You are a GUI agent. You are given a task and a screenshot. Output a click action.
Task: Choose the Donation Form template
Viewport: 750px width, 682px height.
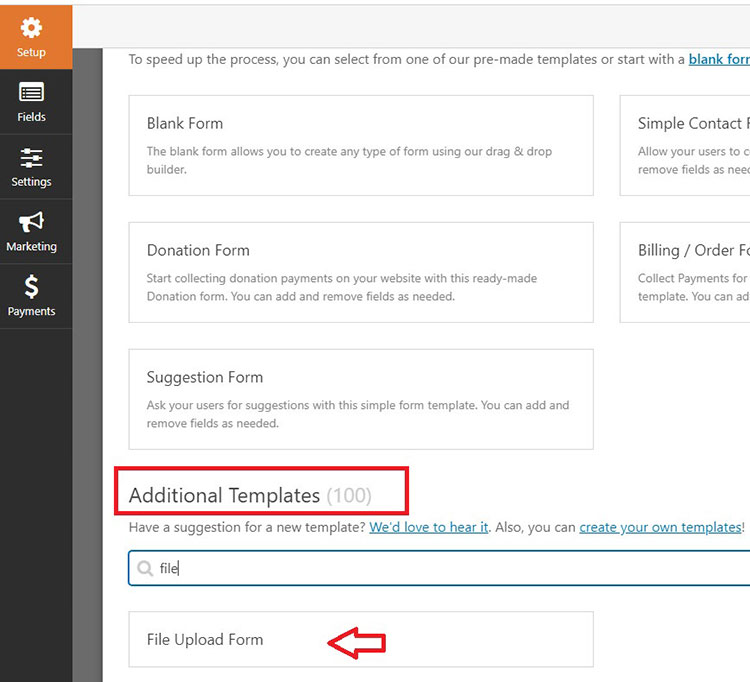[360, 272]
